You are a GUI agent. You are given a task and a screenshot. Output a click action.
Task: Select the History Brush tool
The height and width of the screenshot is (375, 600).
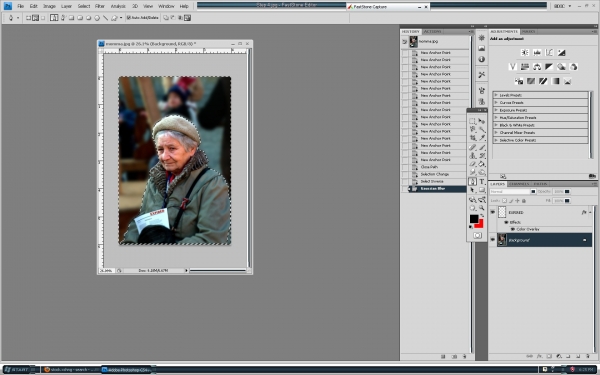coord(482,156)
